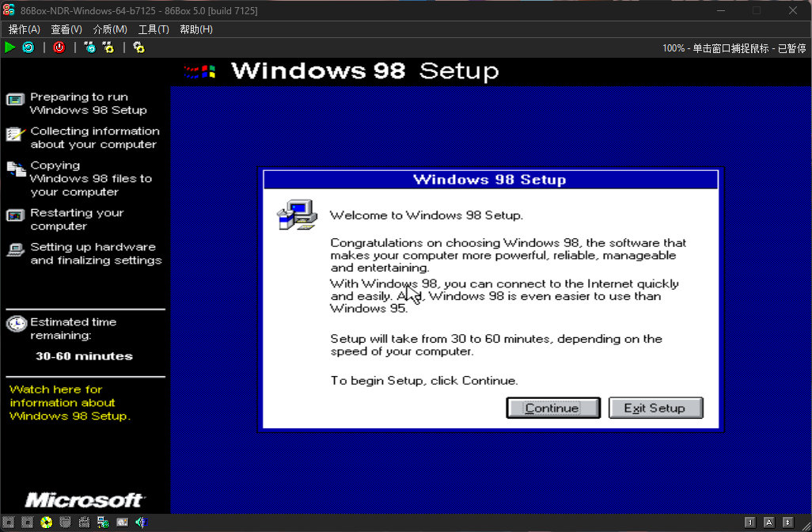Click the Caps Lock indicator labeled A
812x532 pixels.
coord(769,522)
